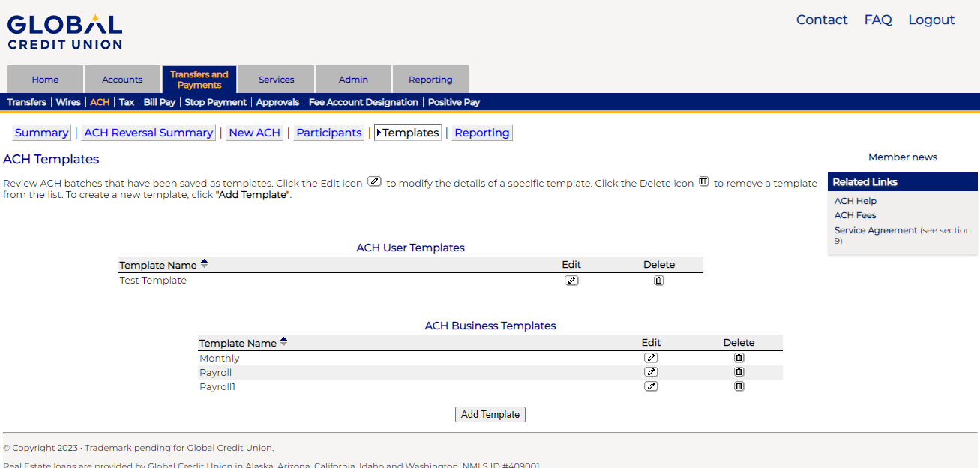Click the Member news heading
Screen dimensions: 980x468
point(903,157)
